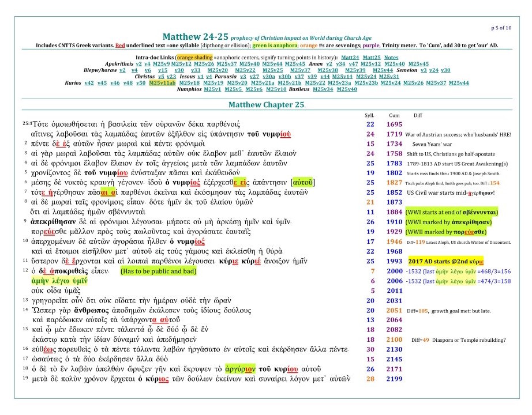Open the Blepw/horaw v6 link

(148, 70)
